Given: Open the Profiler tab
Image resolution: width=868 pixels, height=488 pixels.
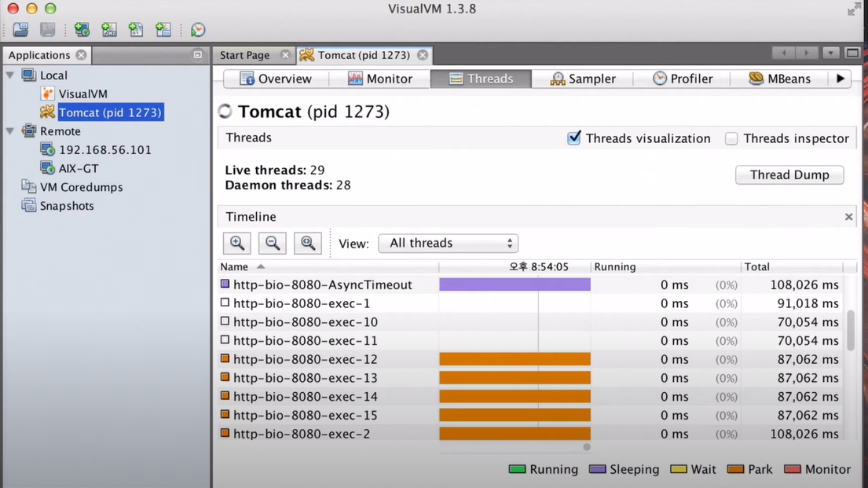Looking at the screenshot, I should [x=683, y=79].
